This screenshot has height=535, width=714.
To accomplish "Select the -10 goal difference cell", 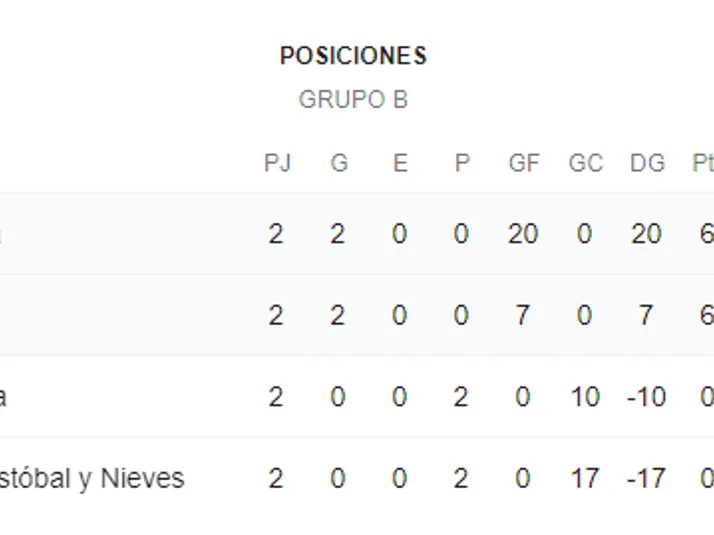I will (646, 397).
